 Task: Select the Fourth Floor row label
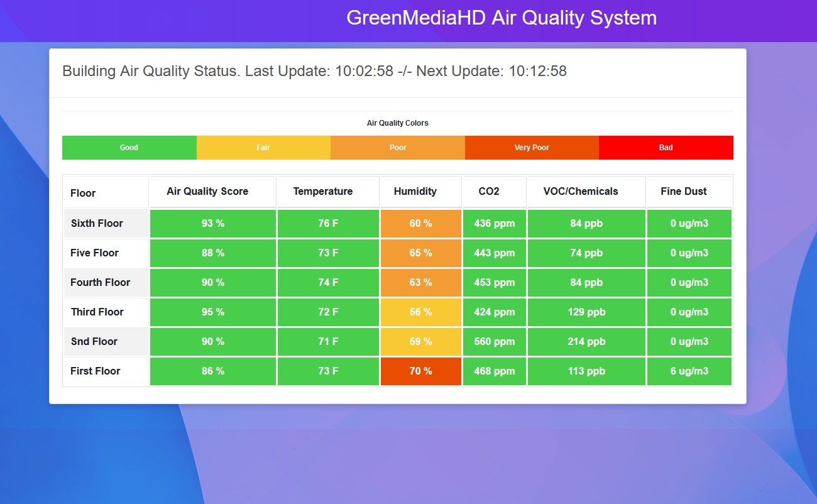[x=106, y=283]
